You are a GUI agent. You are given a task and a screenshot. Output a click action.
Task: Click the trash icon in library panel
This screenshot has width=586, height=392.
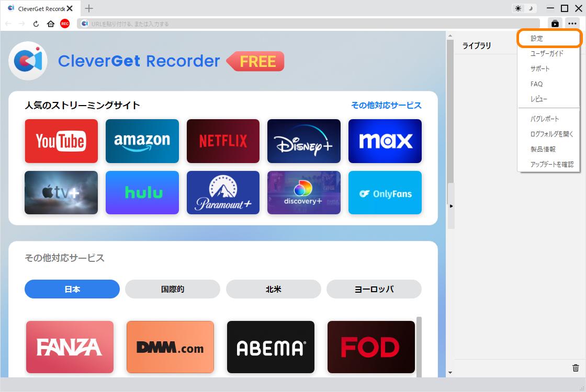(x=576, y=368)
